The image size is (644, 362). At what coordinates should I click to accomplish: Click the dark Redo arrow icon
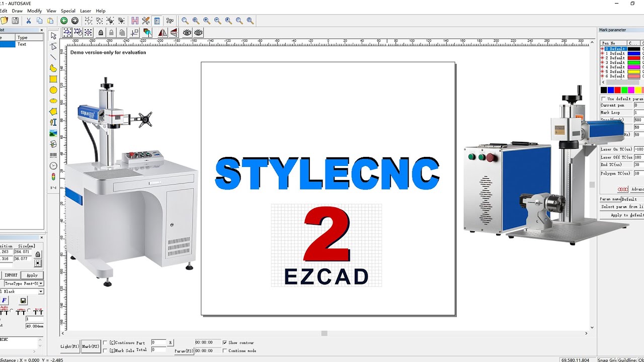[75, 21]
